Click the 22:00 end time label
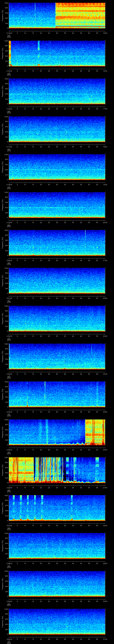Image resolution: width=114 pixels, height=644 pixels. point(105,298)
